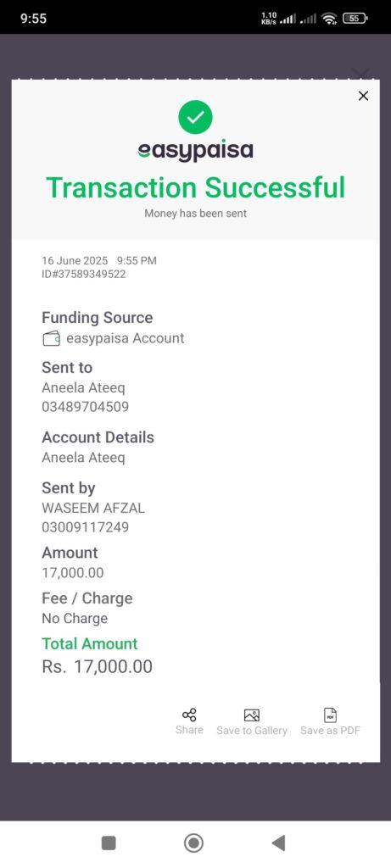Close the transaction receipt with X

tap(363, 96)
